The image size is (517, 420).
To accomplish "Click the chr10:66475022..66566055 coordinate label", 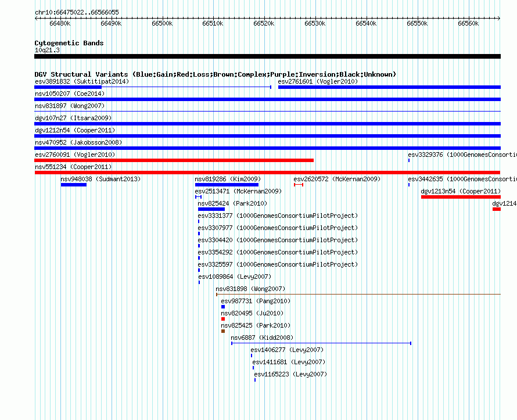I will coord(77,13).
